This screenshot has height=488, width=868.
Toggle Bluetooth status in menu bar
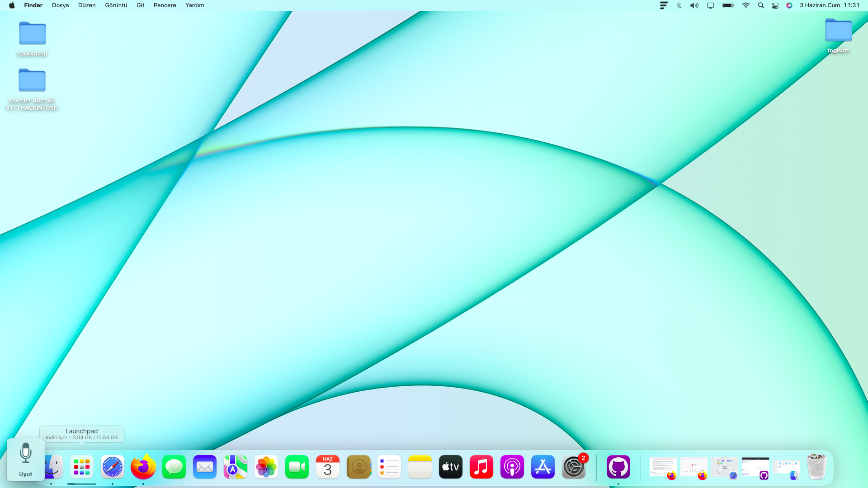point(679,5)
